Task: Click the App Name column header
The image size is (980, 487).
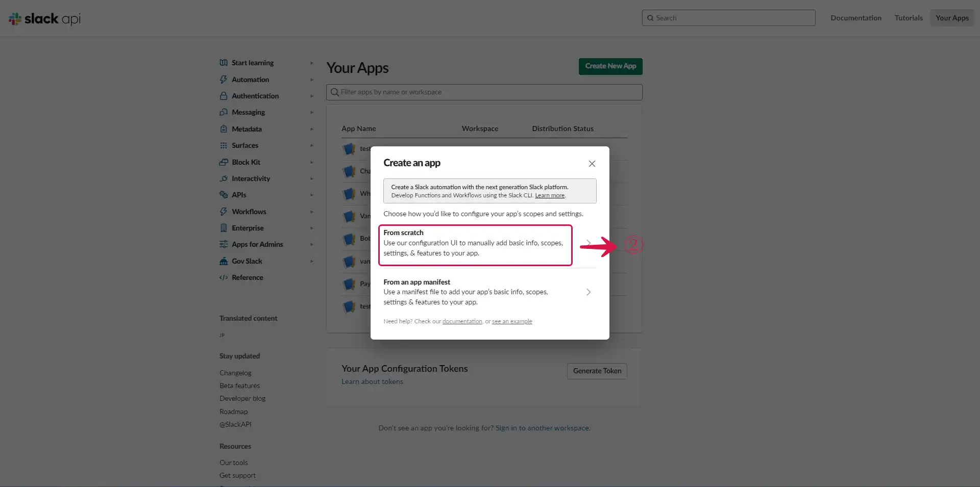Action: coord(358,129)
